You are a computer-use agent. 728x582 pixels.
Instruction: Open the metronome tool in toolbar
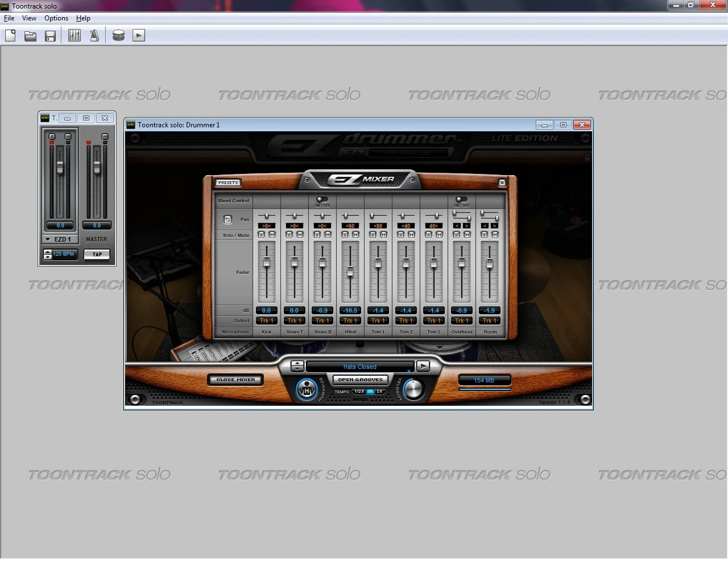(x=94, y=36)
